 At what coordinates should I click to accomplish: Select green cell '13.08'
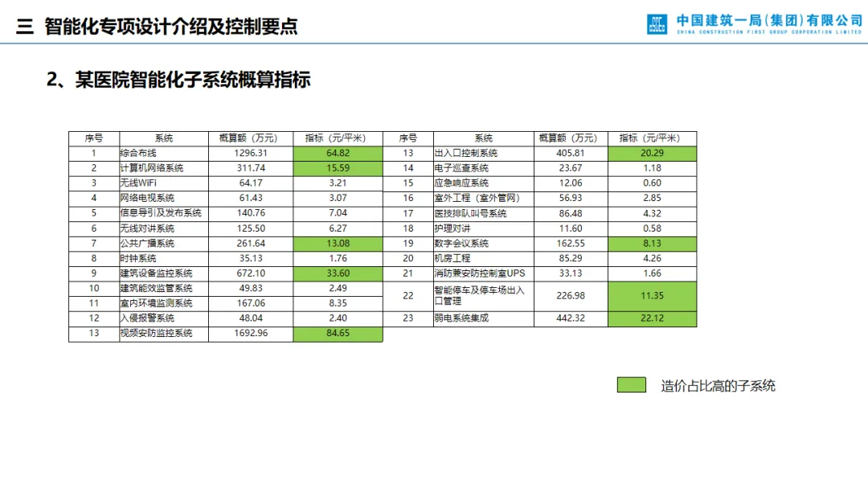(x=338, y=244)
